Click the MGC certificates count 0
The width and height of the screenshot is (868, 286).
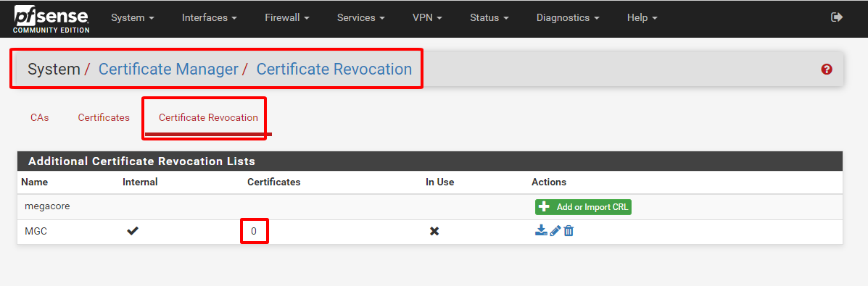coord(254,231)
